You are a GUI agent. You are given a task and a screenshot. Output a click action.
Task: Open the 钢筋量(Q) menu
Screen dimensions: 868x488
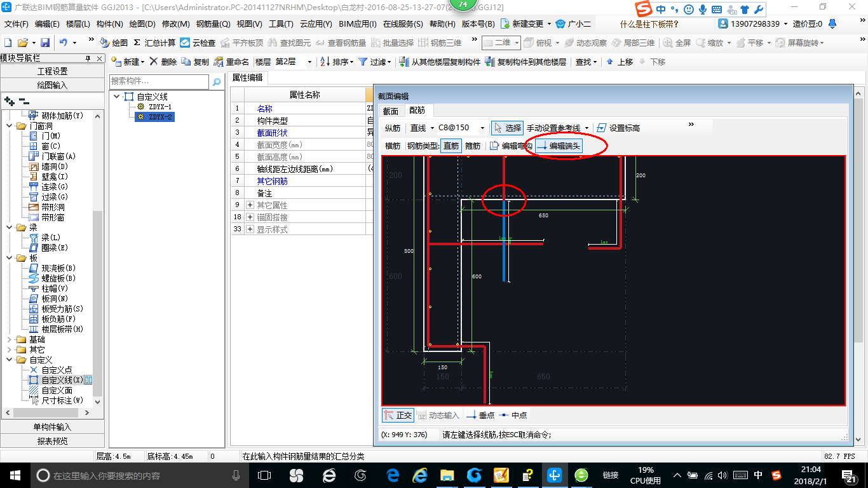(213, 24)
